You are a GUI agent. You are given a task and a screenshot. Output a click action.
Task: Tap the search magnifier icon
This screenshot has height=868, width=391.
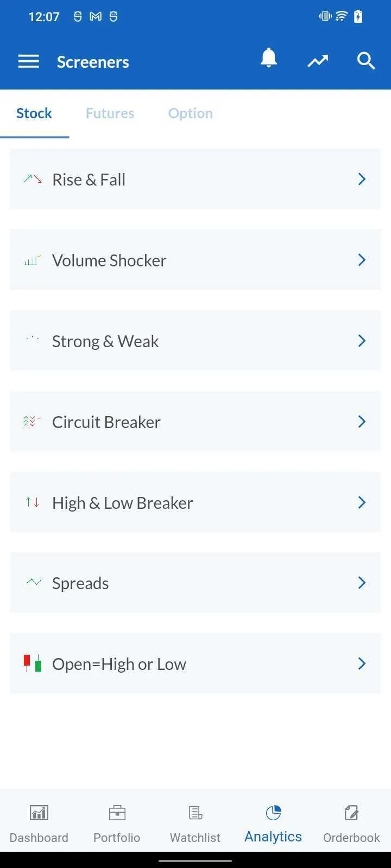click(366, 61)
